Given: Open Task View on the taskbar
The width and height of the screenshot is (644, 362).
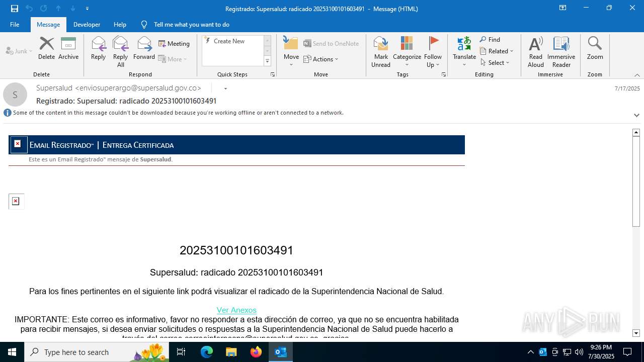Looking at the screenshot, I should coord(181,352).
